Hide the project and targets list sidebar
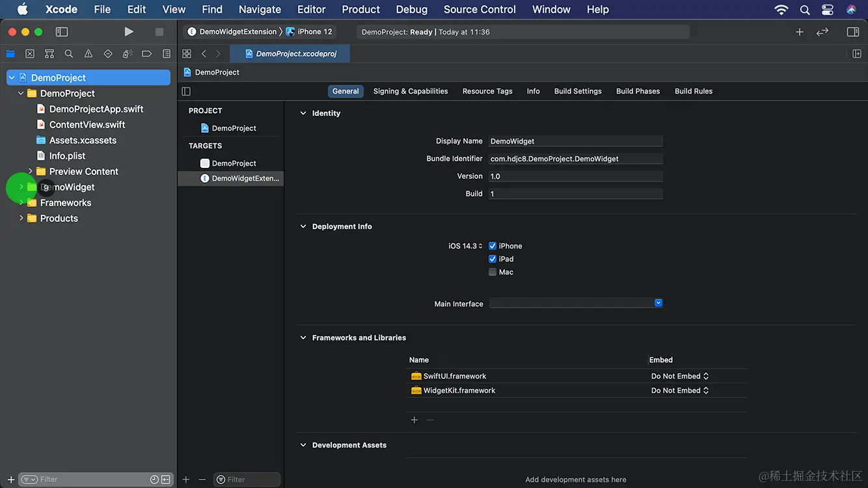The image size is (868, 488). pyautogui.click(x=186, y=91)
